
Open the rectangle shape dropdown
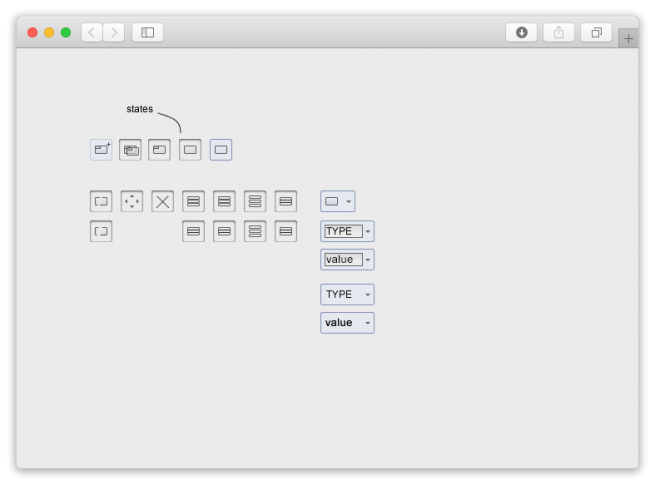click(338, 202)
